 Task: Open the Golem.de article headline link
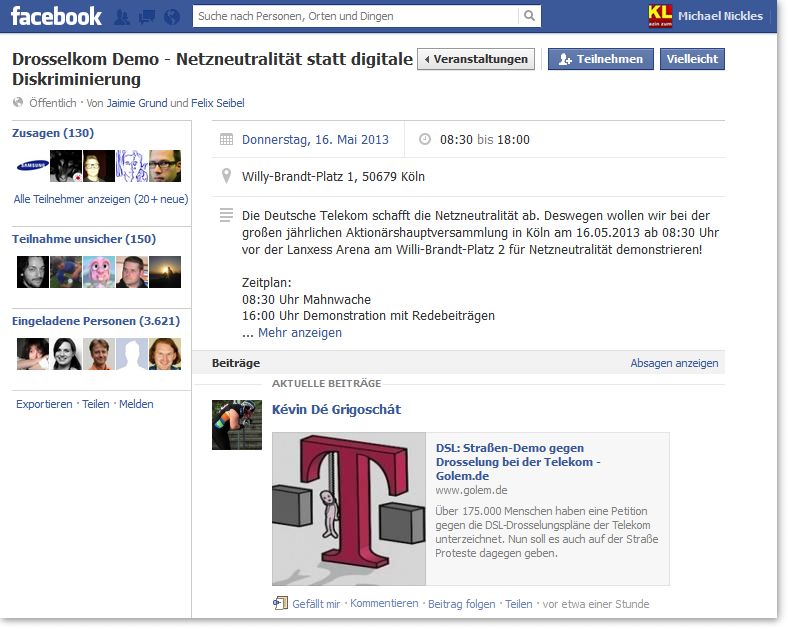518,462
